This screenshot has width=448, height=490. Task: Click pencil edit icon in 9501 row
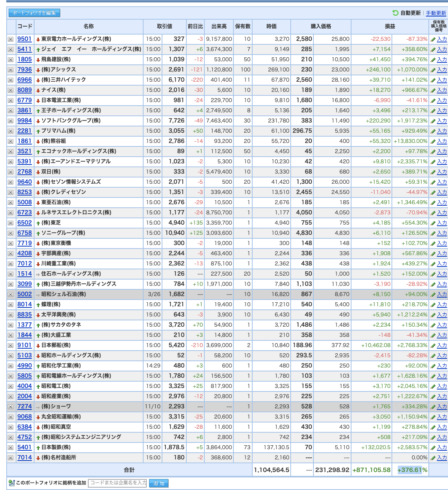433,39
